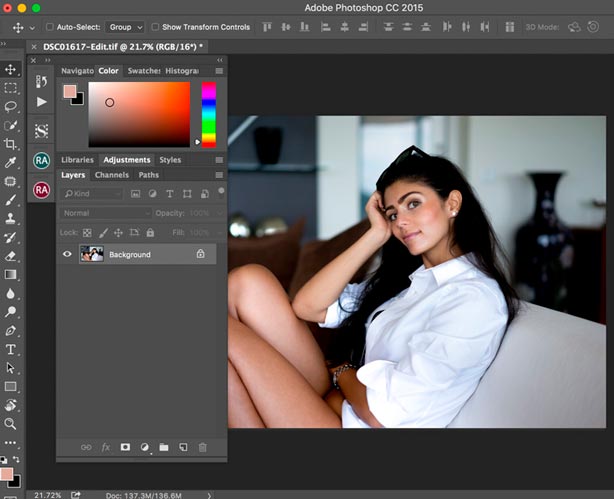The image size is (614, 499).
Task: Hide the Background layer with the eye icon
Action: tap(68, 255)
